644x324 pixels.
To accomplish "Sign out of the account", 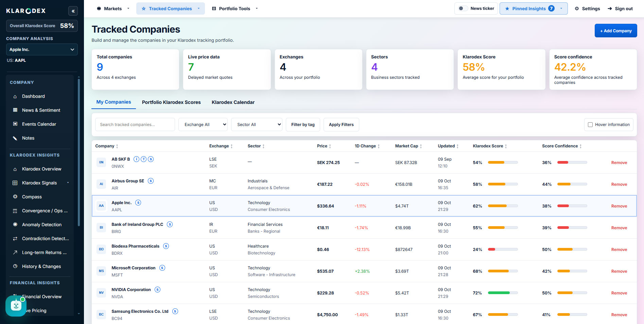I will coord(620,8).
